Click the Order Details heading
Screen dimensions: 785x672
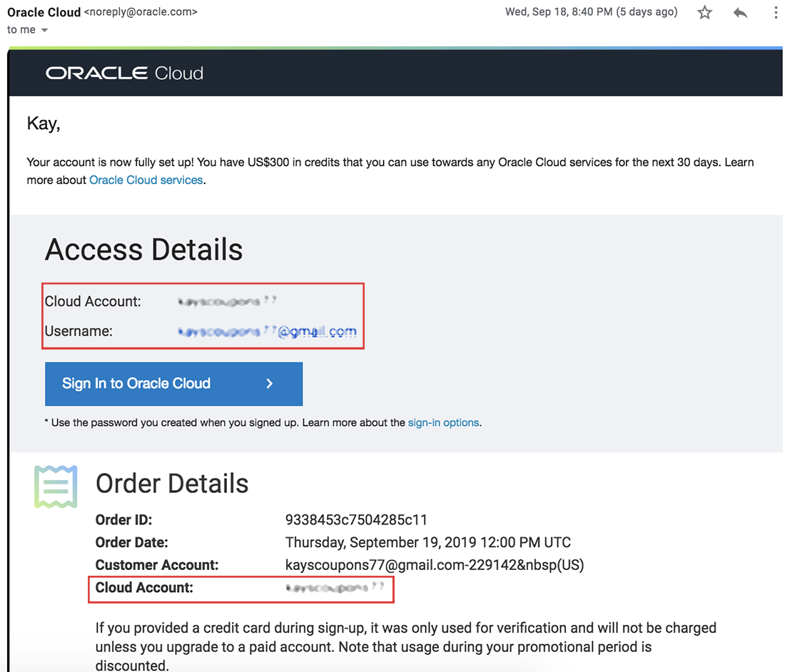pos(172,484)
